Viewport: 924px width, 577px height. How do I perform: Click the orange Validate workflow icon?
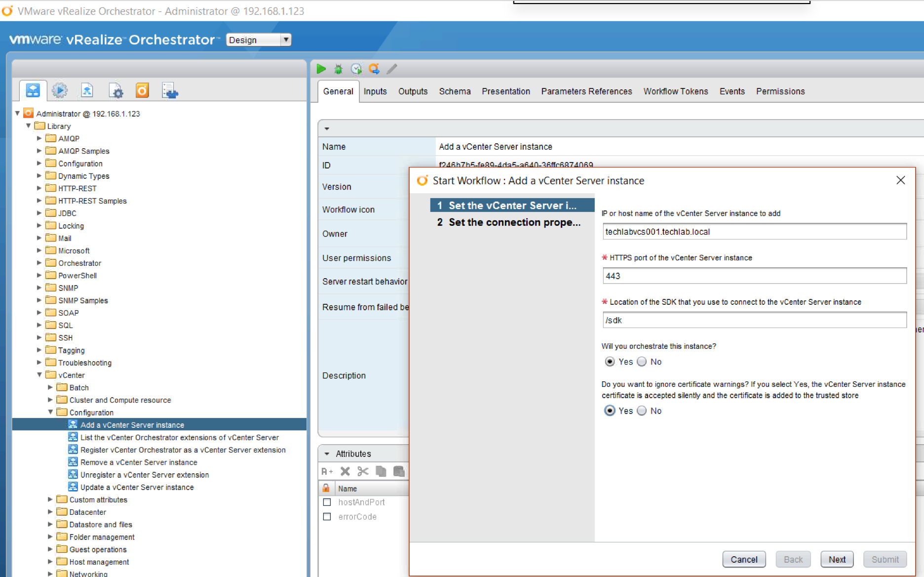pyautogui.click(x=374, y=69)
